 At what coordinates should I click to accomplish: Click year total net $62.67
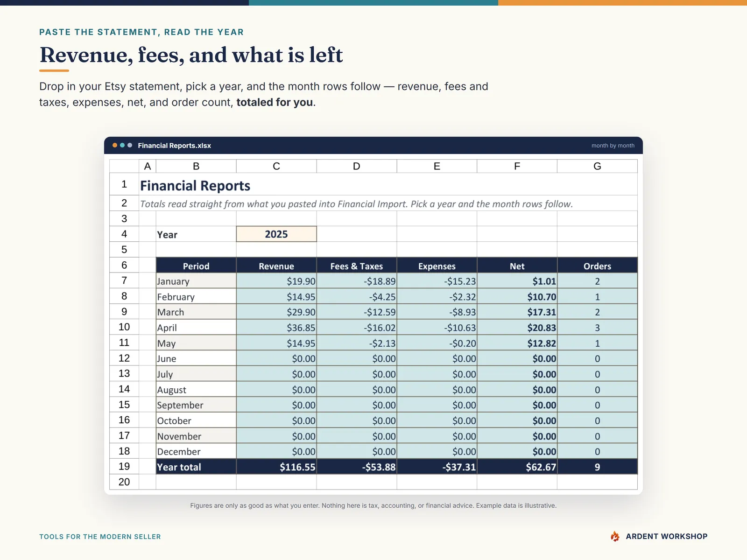click(x=517, y=467)
